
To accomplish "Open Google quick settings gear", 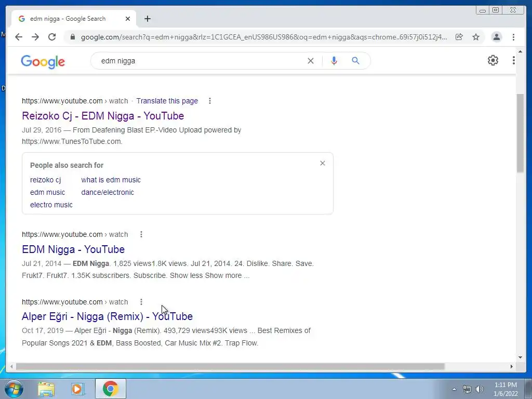I will coord(493,60).
